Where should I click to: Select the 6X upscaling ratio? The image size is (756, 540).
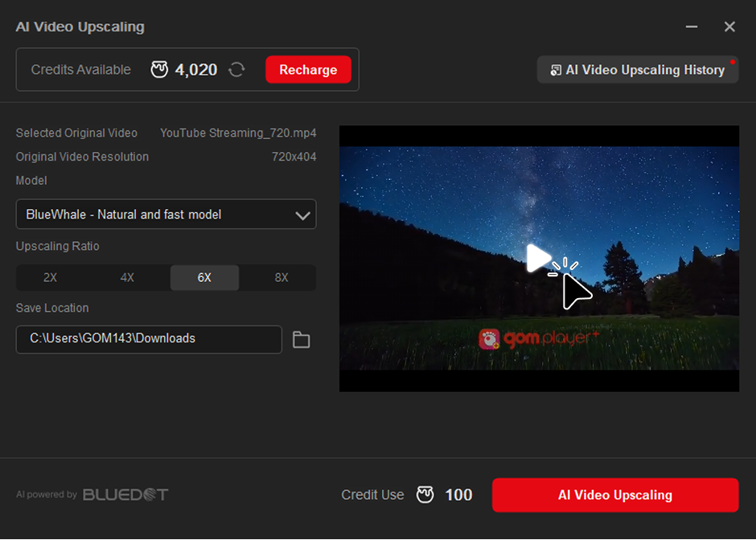tap(204, 278)
